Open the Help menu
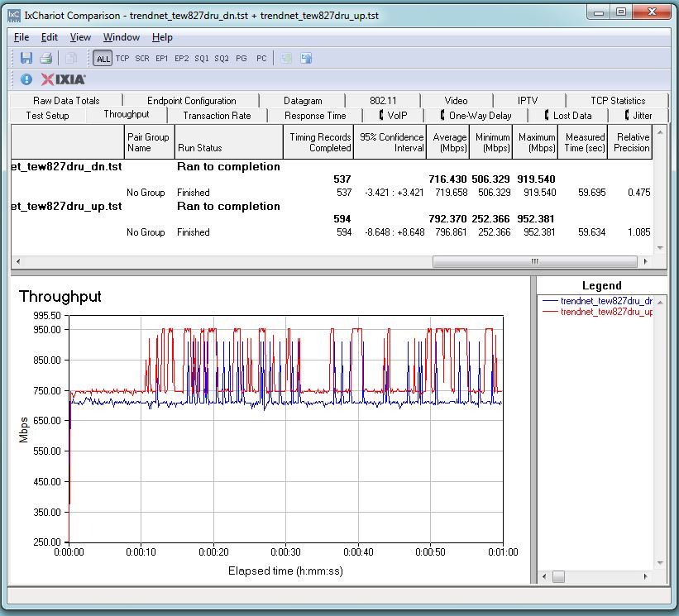This screenshot has height=616, width=679. [x=162, y=37]
